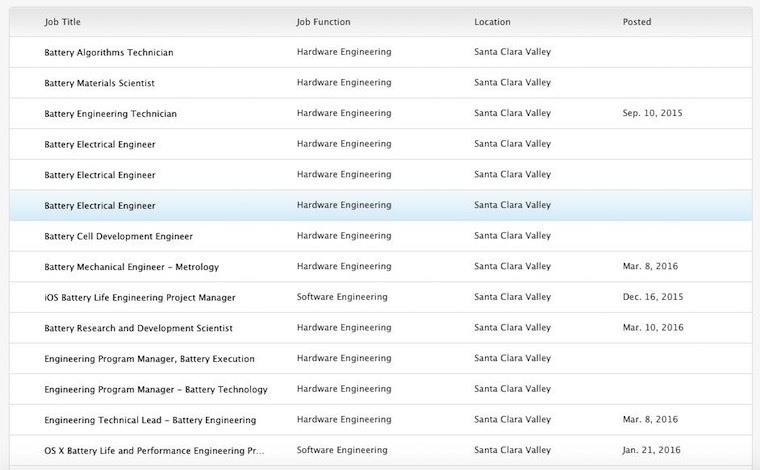Viewport: 760px width, 470px height.
Task: Click the Dec. 16, 2015 posted date
Action: pyautogui.click(x=652, y=298)
